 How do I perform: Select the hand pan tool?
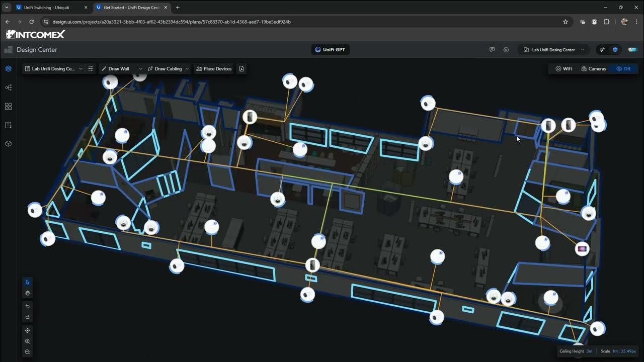(28, 293)
